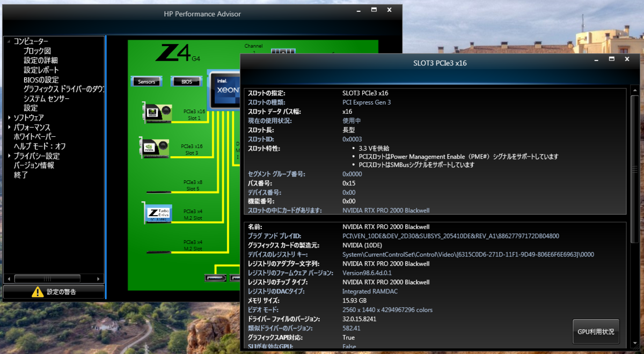The image size is (644, 354).
Task: Click the HP Performance Advisor title bar
Action: point(202,14)
